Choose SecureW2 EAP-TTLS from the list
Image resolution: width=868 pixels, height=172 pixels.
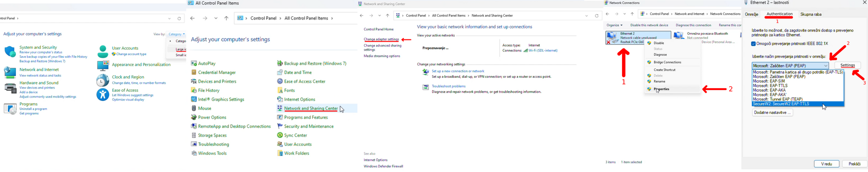pos(798,104)
